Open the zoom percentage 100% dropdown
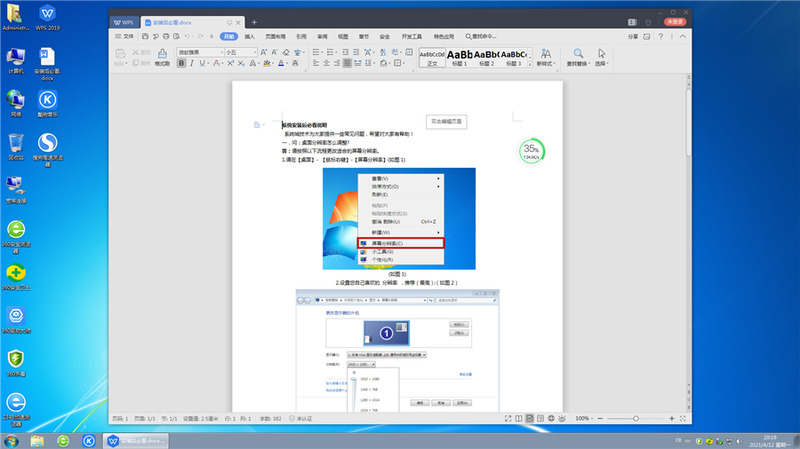This screenshot has width=800, height=449. tap(583, 418)
